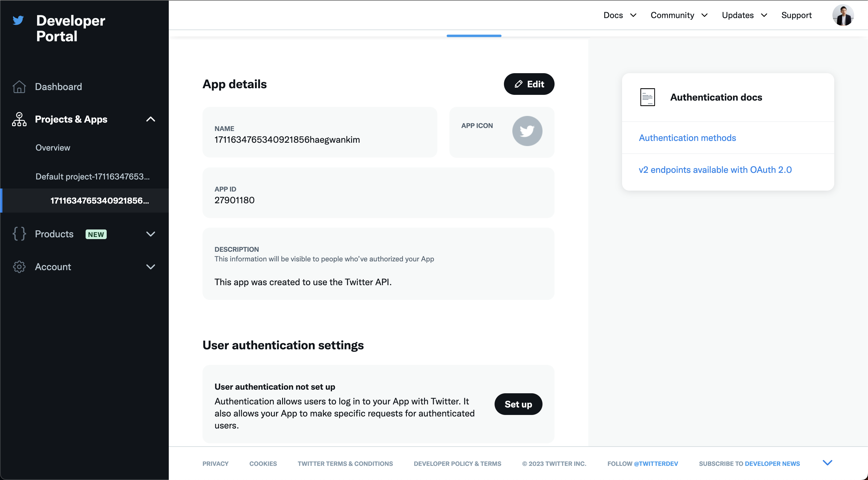The image size is (868, 480).
Task: Click the Authentication docs document icon
Action: pos(647,97)
